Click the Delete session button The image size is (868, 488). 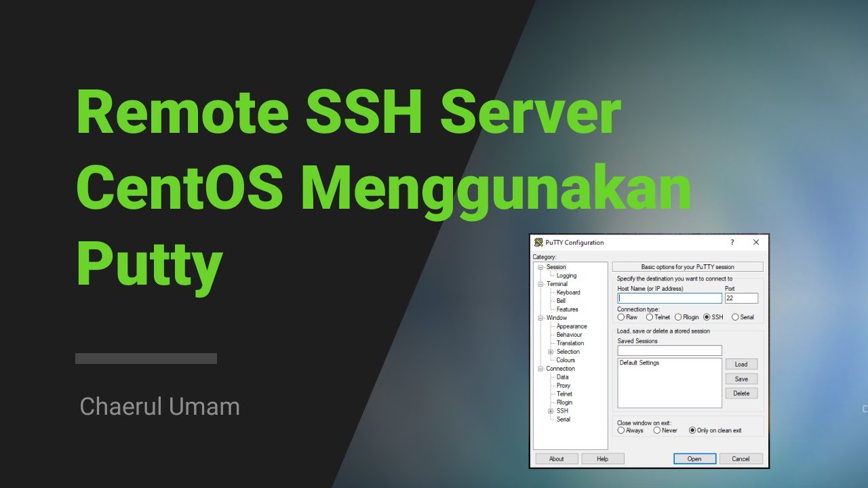pyautogui.click(x=741, y=393)
